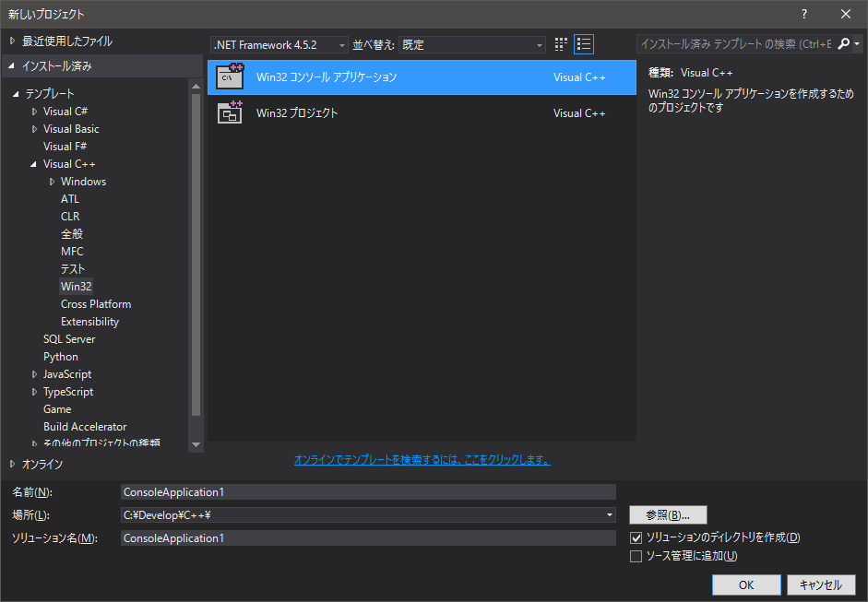
Task: Select Win32 コンソール アプリケーション template
Action: pyautogui.click(x=422, y=77)
